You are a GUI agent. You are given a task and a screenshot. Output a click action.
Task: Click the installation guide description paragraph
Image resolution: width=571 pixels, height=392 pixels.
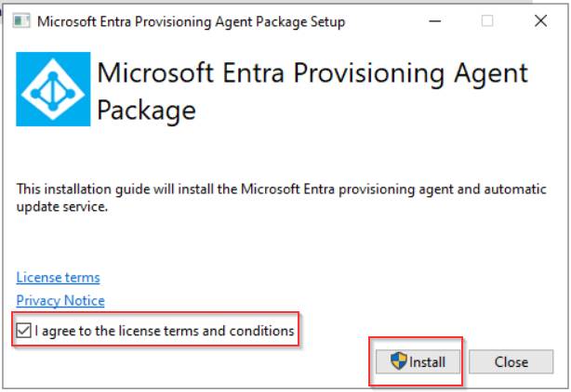279,189
